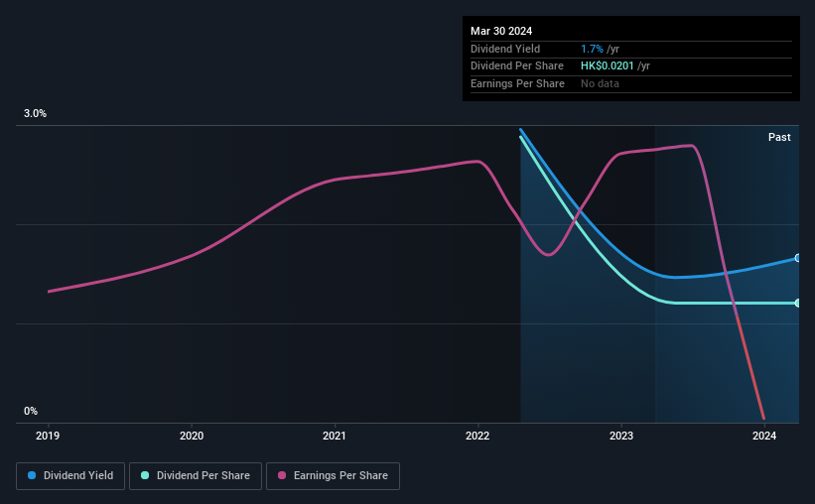Image resolution: width=815 pixels, height=504 pixels.
Task: Select the 2024 x-axis label
Action: (764, 436)
